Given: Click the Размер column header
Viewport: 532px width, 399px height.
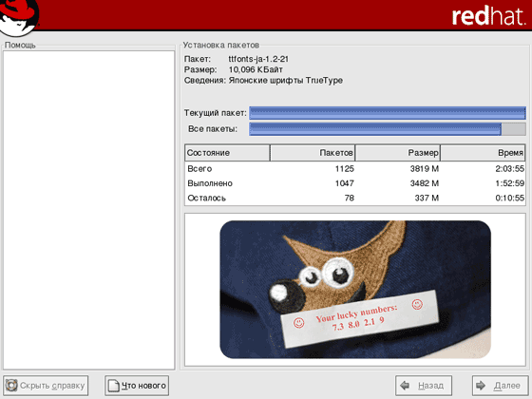Looking at the screenshot, I should (398, 153).
